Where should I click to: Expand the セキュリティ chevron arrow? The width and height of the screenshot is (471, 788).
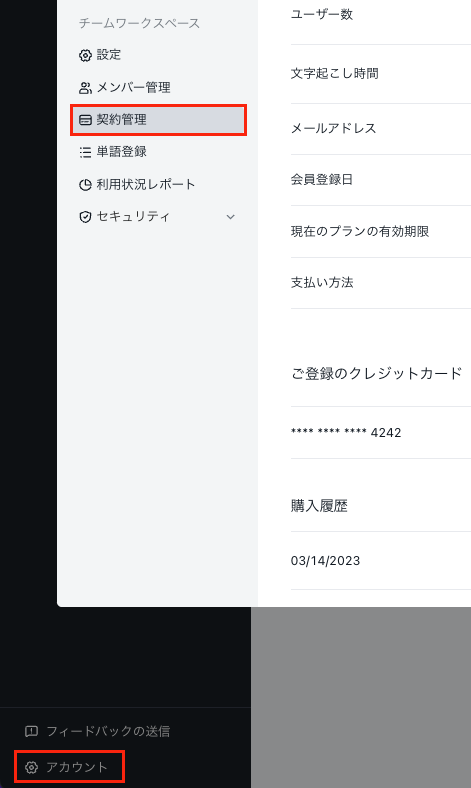point(230,217)
